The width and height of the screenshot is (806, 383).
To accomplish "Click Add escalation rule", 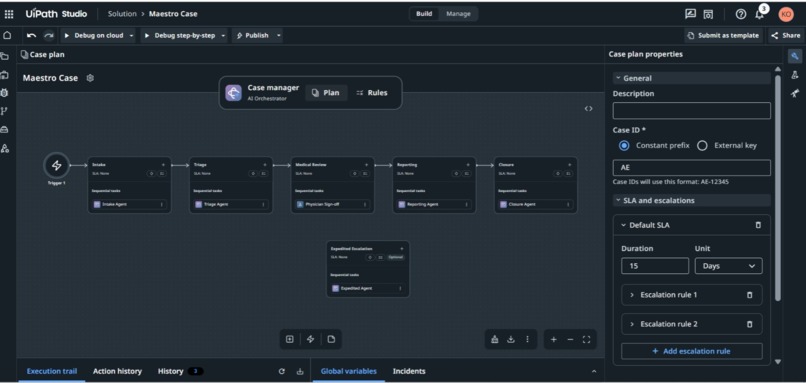I will [x=691, y=351].
